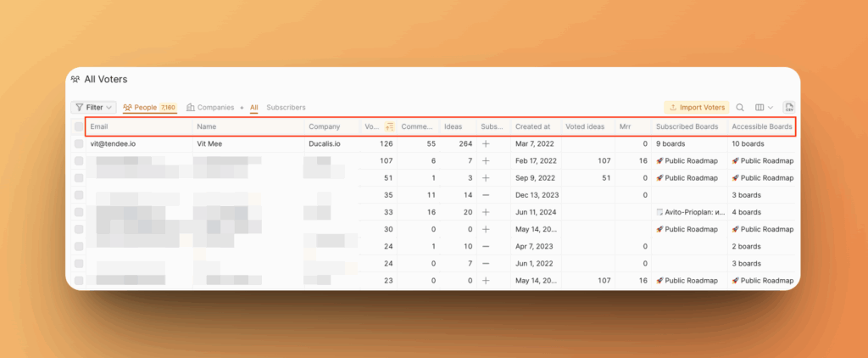868x358 pixels.
Task: Switch to the Companies tab
Action: pyautogui.click(x=210, y=108)
